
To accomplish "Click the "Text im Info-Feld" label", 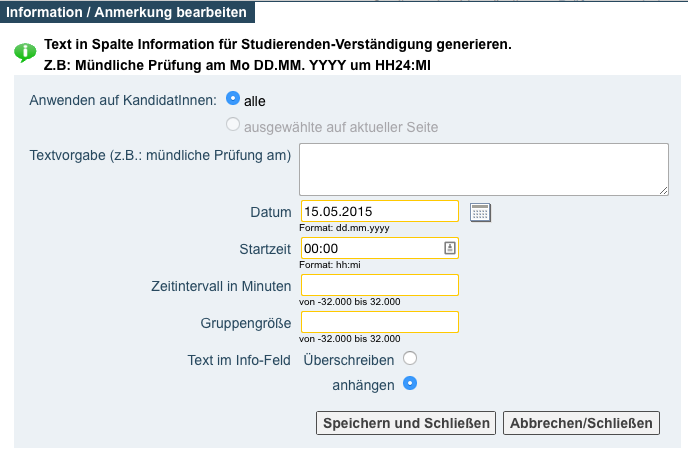I will coord(239,360).
